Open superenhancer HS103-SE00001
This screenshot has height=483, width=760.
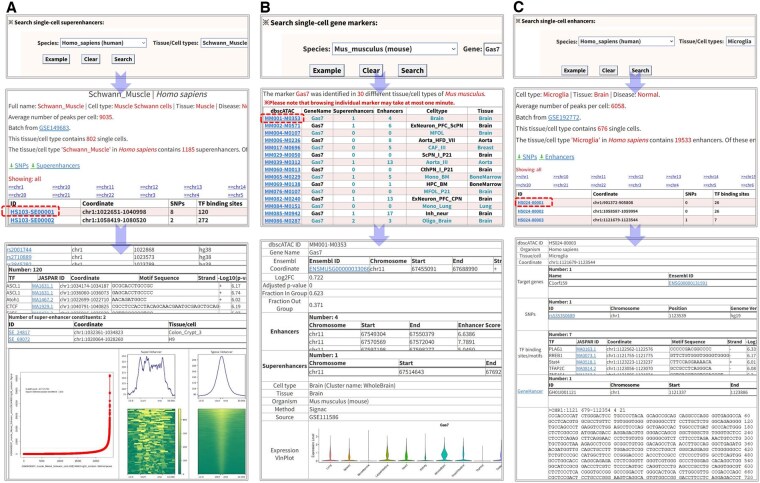(32, 212)
